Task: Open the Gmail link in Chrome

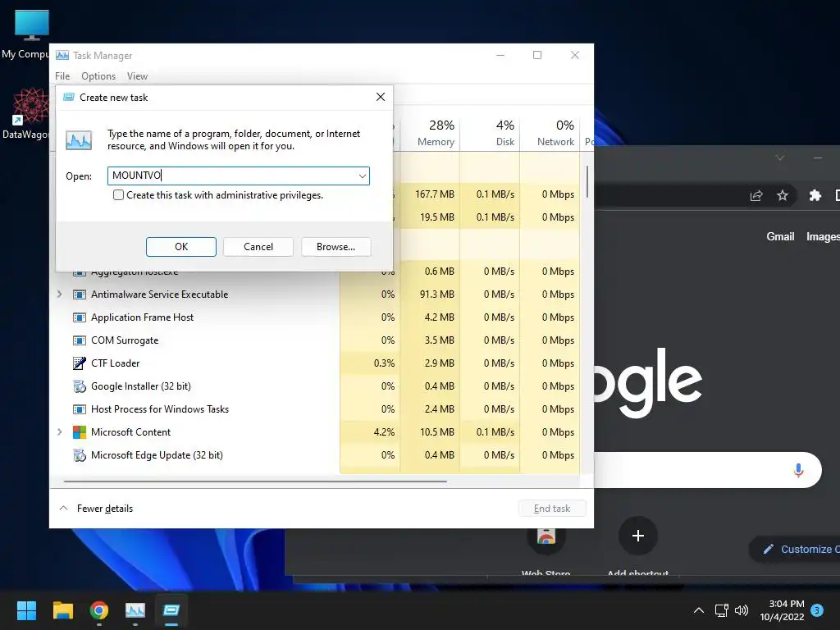Action: click(780, 236)
